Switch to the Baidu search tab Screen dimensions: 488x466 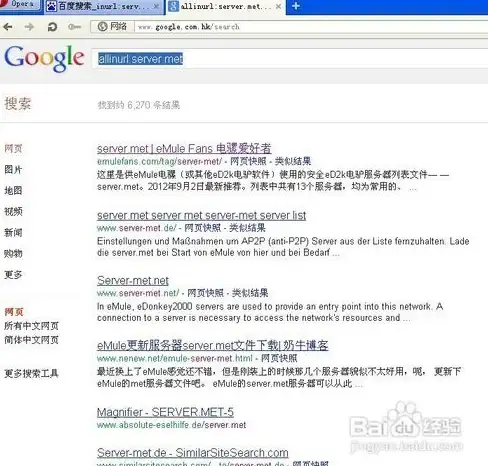pyautogui.click(x=103, y=6)
